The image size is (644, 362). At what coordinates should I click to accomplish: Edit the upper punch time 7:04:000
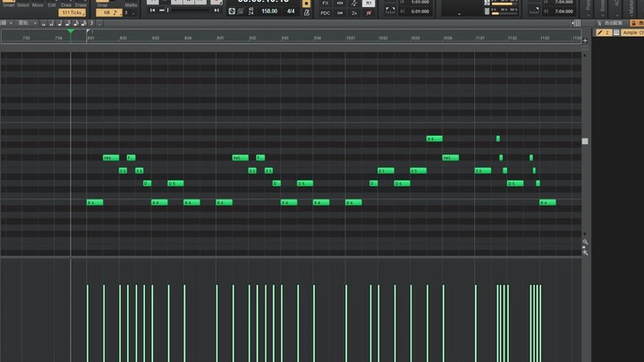[x=563, y=3]
